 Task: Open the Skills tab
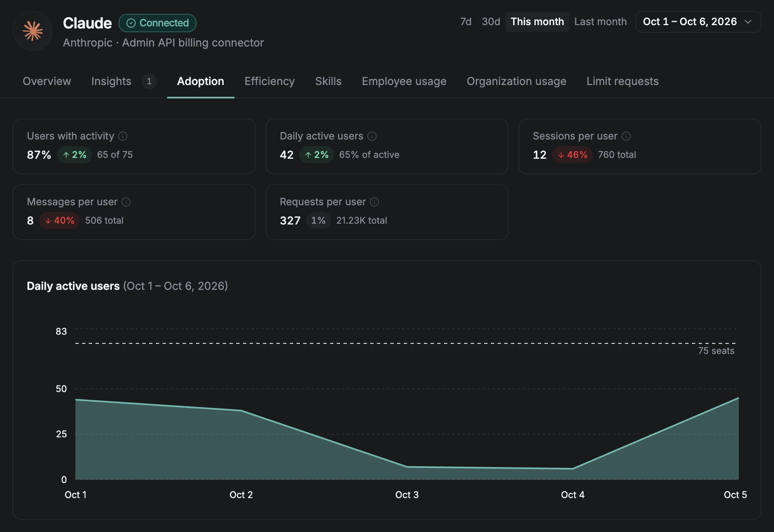click(x=328, y=81)
